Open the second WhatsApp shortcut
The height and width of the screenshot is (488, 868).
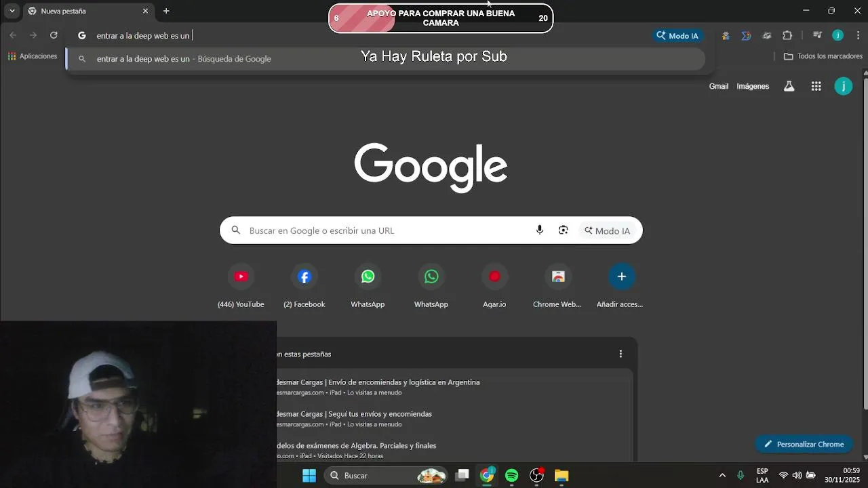431,285
